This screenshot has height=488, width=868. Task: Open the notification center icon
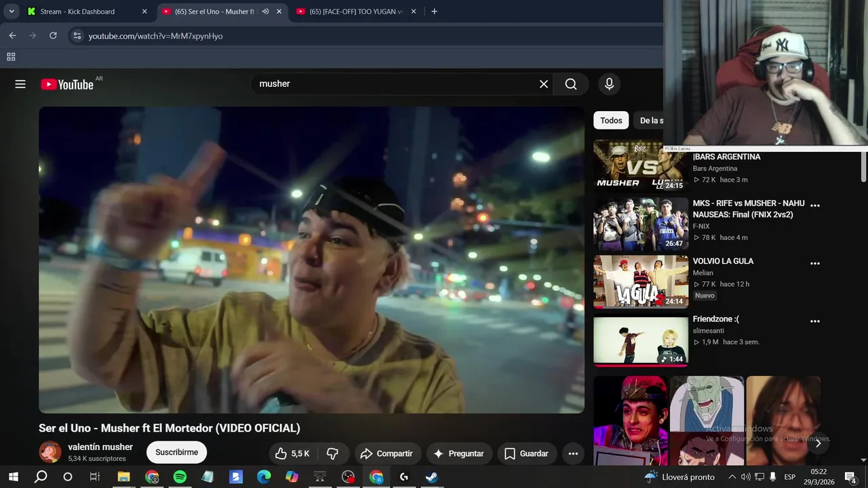point(850,476)
